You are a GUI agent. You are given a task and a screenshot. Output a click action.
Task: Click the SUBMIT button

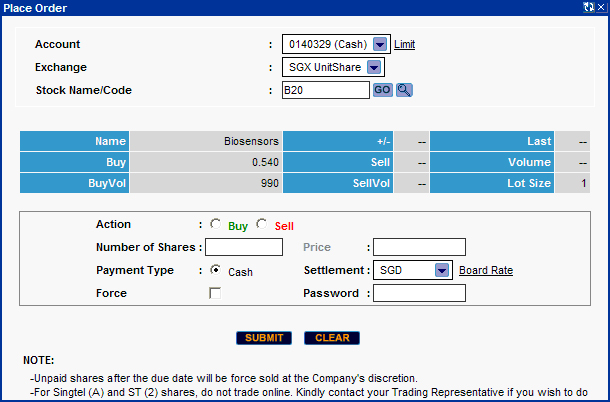264,338
